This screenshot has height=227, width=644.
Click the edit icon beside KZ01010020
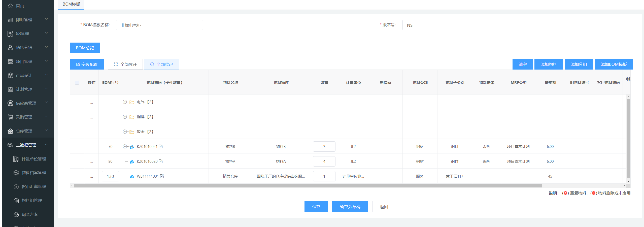[x=161, y=161]
